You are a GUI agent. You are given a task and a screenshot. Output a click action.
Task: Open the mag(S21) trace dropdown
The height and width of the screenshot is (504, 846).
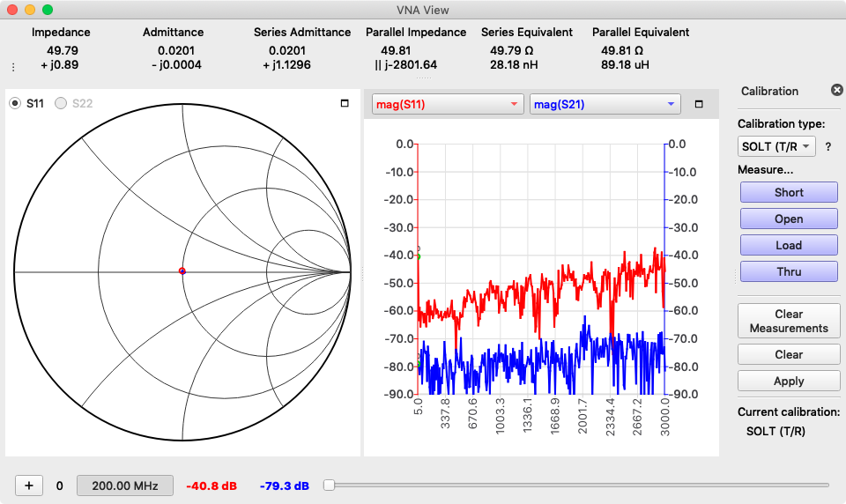[605, 104]
